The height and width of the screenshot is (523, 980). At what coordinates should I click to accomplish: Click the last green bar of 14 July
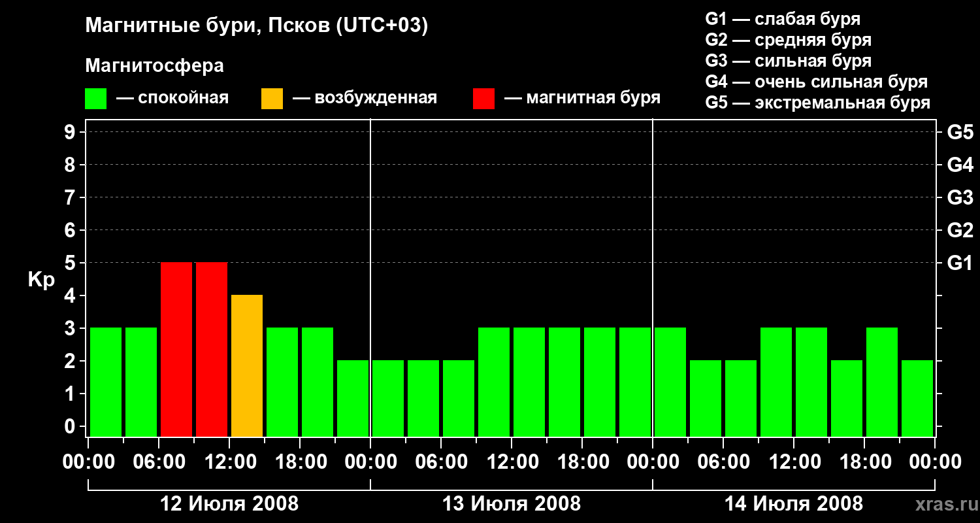917,398
